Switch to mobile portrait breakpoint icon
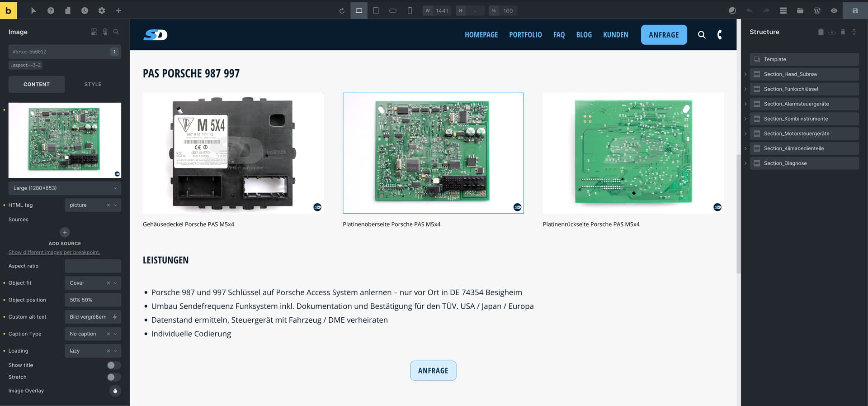Image resolution: width=868 pixels, height=406 pixels. (x=410, y=10)
